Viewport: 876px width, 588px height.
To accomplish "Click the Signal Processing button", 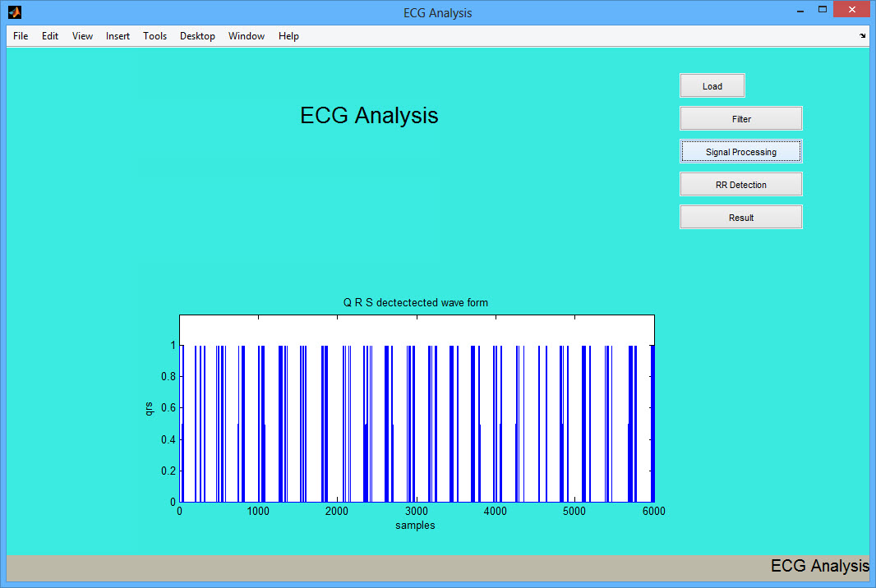I will click(740, 151).
